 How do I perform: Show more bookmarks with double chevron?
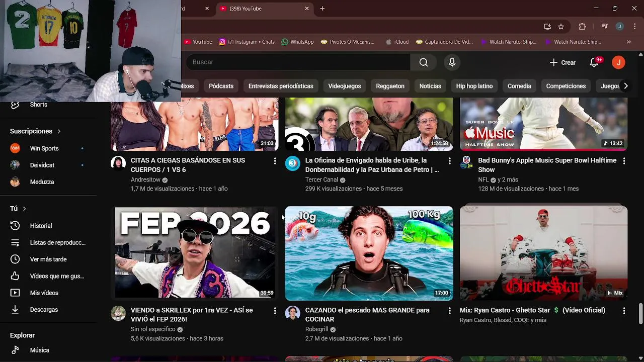tap(628, 42)
